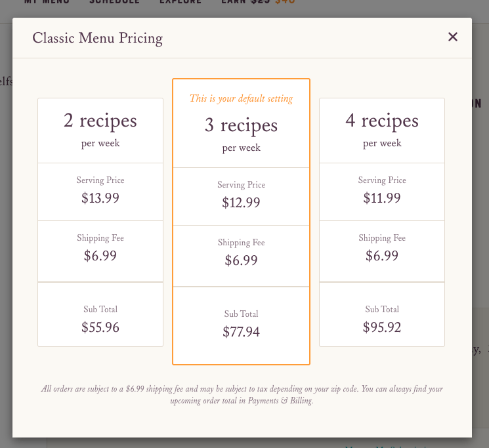The height and width of the screenshot is (448, 489).
Task: Click the $11.99 serving price cell
Action: coord(382,192)
